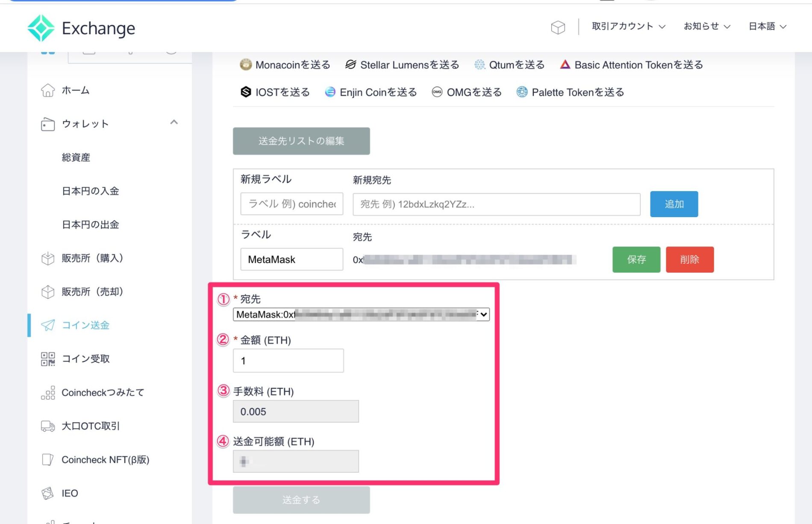Click the Enjin Coin icon

click(330, 92)
